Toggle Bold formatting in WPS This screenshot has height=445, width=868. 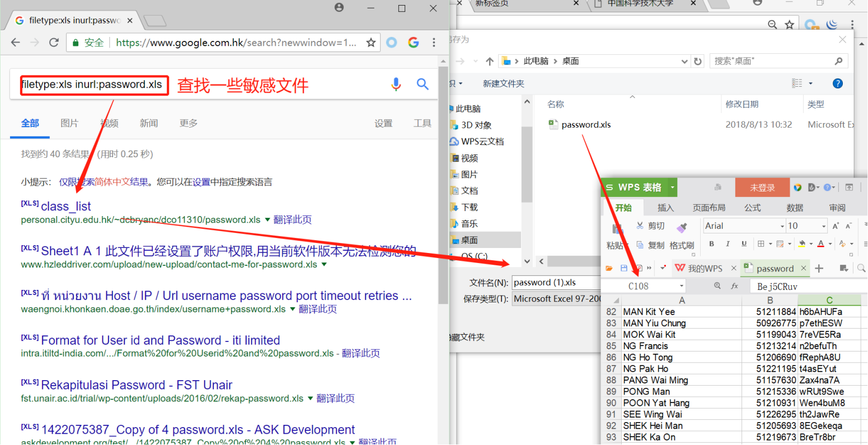click(712, 243)
